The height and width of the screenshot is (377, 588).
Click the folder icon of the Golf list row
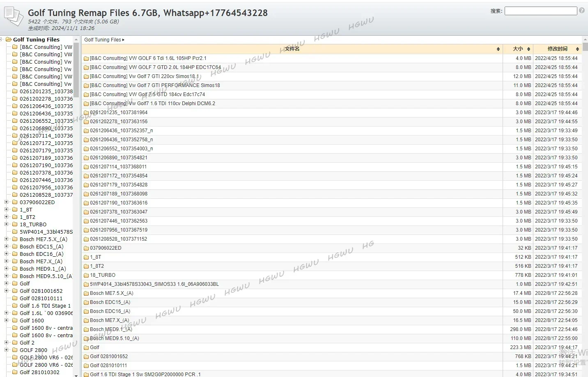tap(86, 347)
